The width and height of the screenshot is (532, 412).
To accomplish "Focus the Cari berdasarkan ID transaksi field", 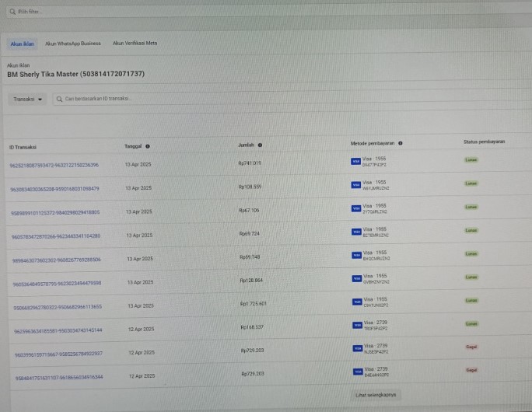I will click(x=156, y=99).
